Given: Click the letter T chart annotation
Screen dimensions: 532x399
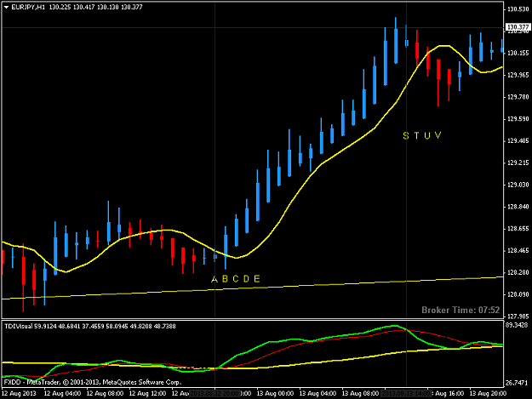Looking at the screenshot, I should (x=416, y=136).
